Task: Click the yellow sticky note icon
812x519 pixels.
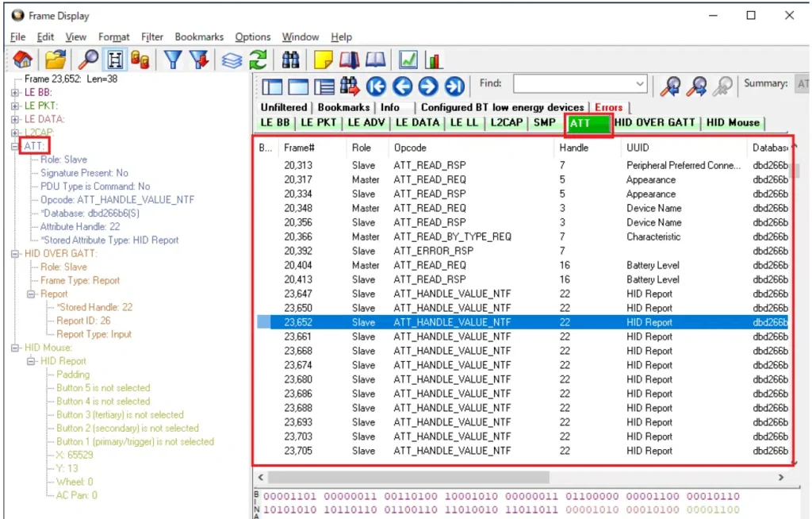Action: coord(323,60)
